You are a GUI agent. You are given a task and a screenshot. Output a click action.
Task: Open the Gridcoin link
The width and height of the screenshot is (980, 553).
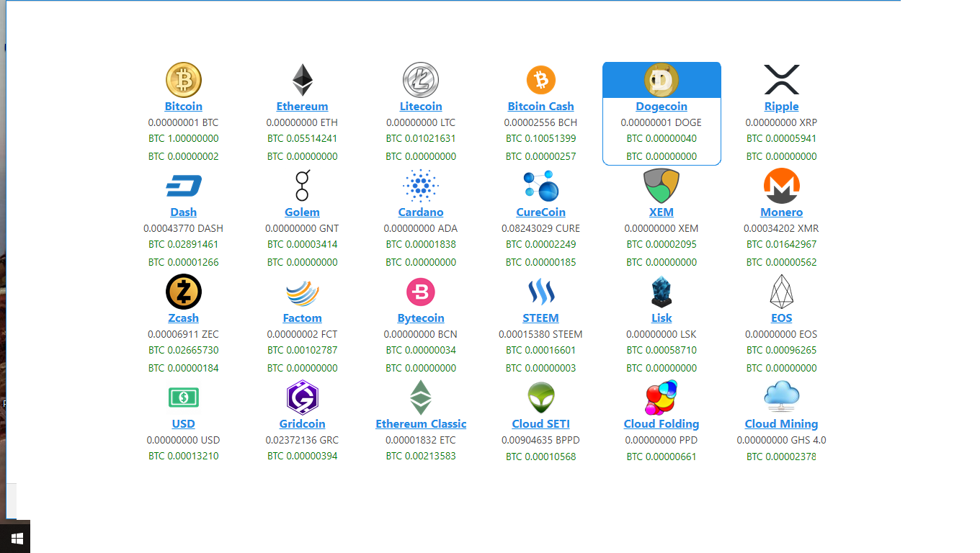pyautogui.click(x=302, y=424)
